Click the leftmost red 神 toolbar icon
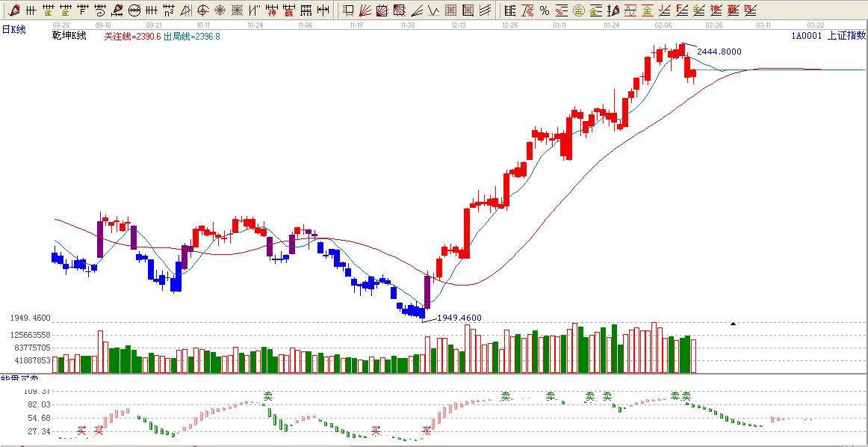Image resolution: width=868 pixels, height=447 pixels. pos(271,10)
